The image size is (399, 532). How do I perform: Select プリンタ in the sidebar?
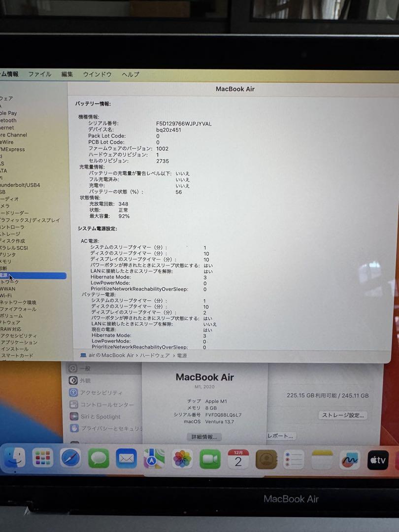(x=8, y=255)
